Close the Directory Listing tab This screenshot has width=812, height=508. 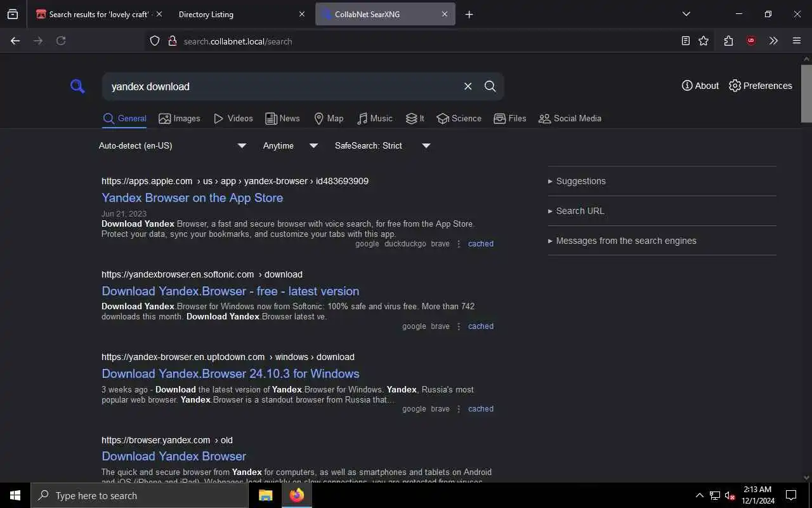[302, 14]
